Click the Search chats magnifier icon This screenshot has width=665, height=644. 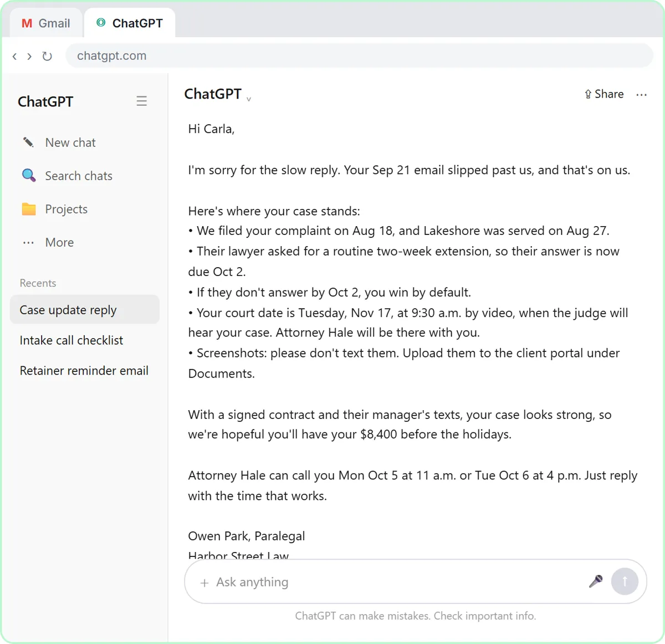(x=28, y=175)
